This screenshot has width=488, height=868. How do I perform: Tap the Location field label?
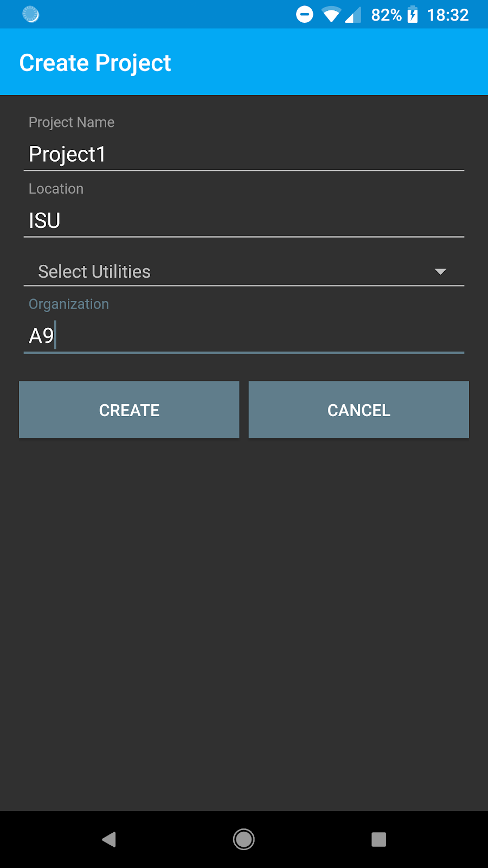[56, 189]
